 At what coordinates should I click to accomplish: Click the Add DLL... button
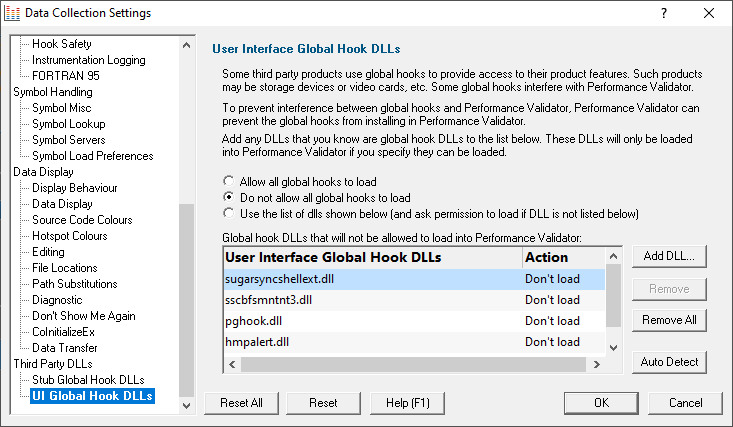coord(669,256)
